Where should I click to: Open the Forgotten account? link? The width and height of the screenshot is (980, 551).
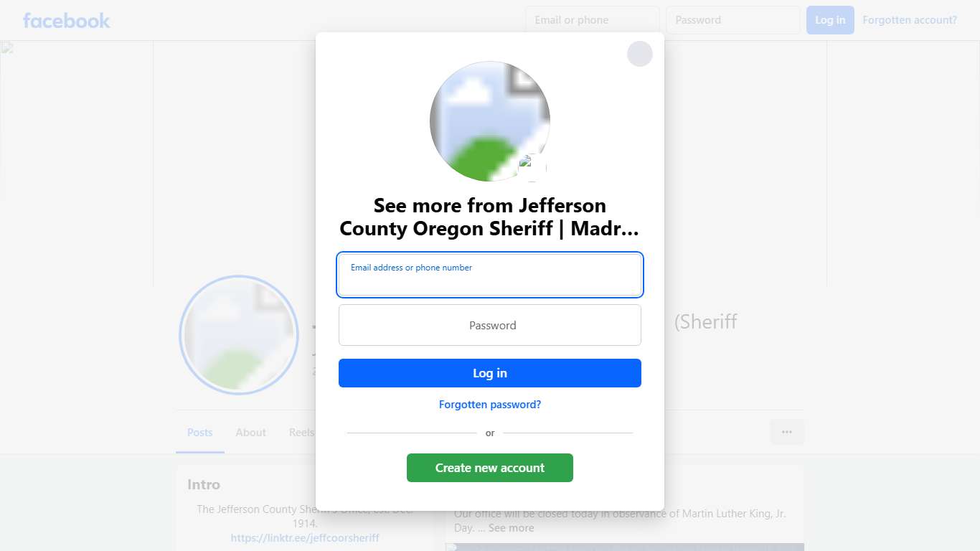point(910,20)
